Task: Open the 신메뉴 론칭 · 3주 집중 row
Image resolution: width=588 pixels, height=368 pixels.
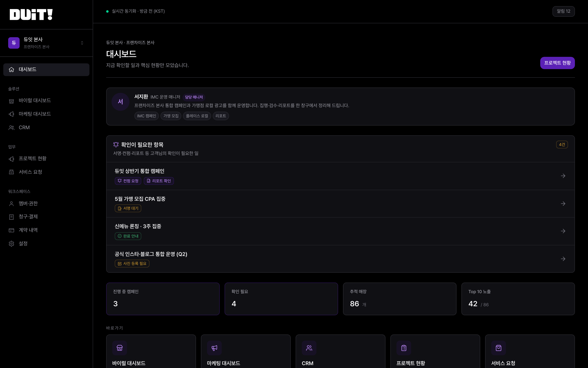Action: click(340, 231)
